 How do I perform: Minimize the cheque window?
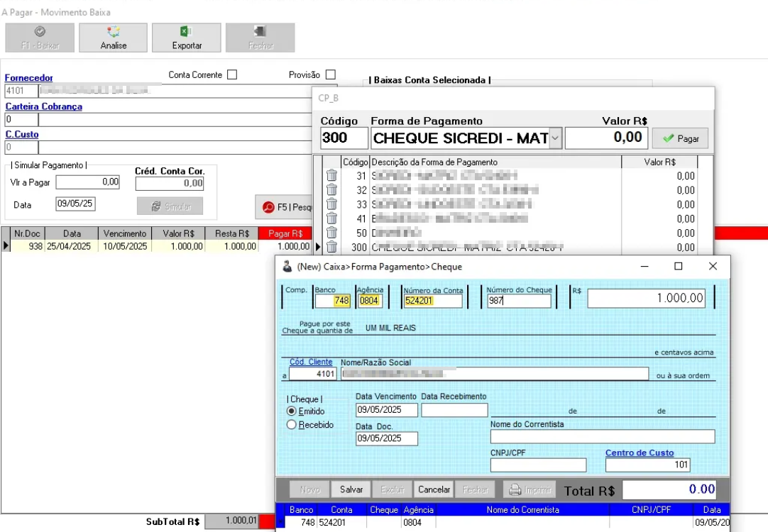pos(644,266)
